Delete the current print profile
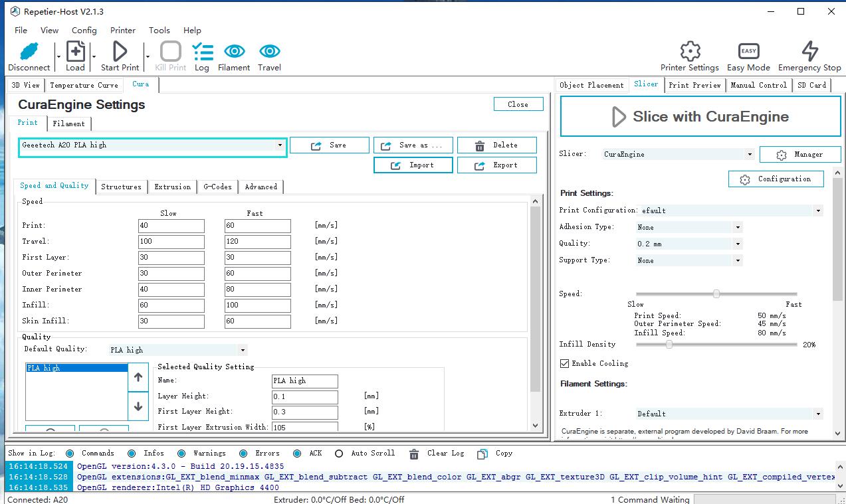846x504 pixels. pos(497,145)
